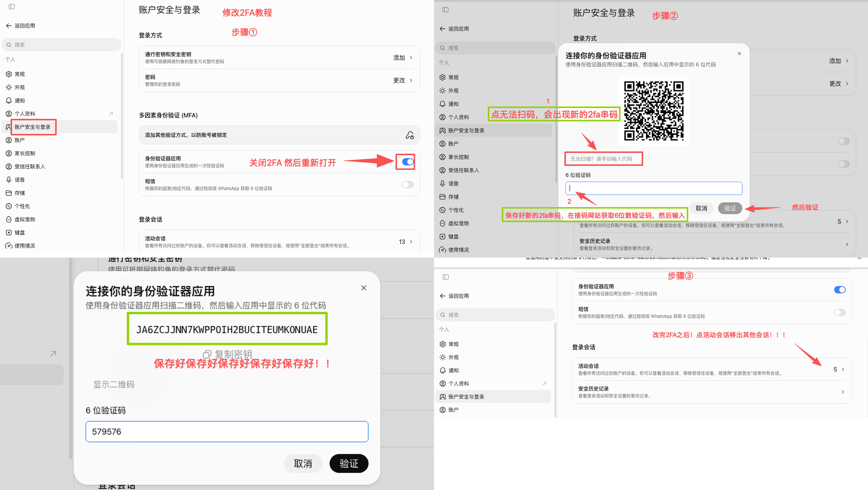Open 活动会话 row showing 13 sessions
The image size is (868, 490).
coord(279,242)
